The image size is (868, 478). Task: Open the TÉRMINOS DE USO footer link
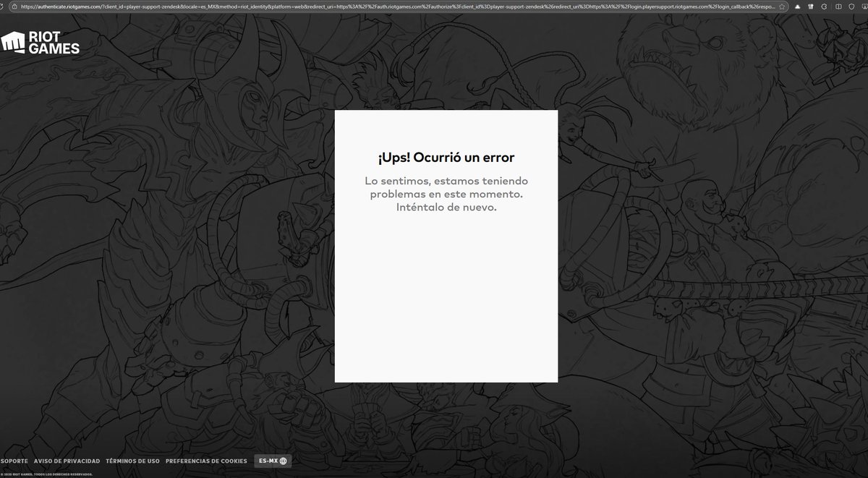pyautogui.click(x=132, y=461)
